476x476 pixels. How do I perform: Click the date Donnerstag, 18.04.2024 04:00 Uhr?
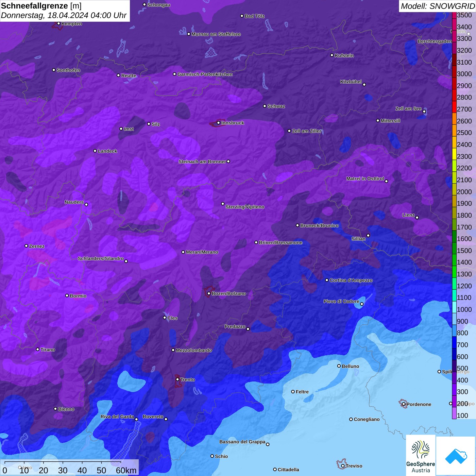(x=64, y=15)
